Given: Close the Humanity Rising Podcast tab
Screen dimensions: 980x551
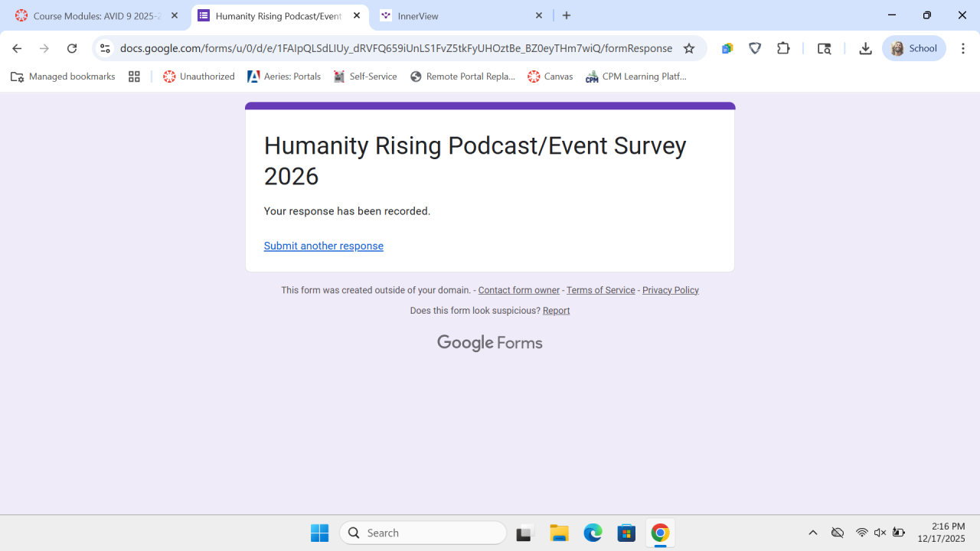Looking at the screenshot, I should (x=357, y=15).
